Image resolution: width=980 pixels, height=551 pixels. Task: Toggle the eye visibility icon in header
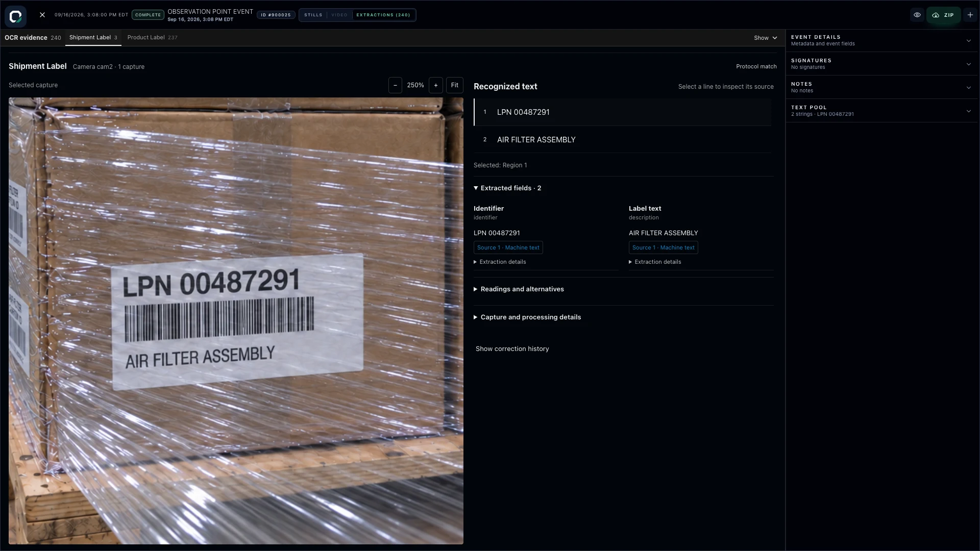click(x=917, y=15)
